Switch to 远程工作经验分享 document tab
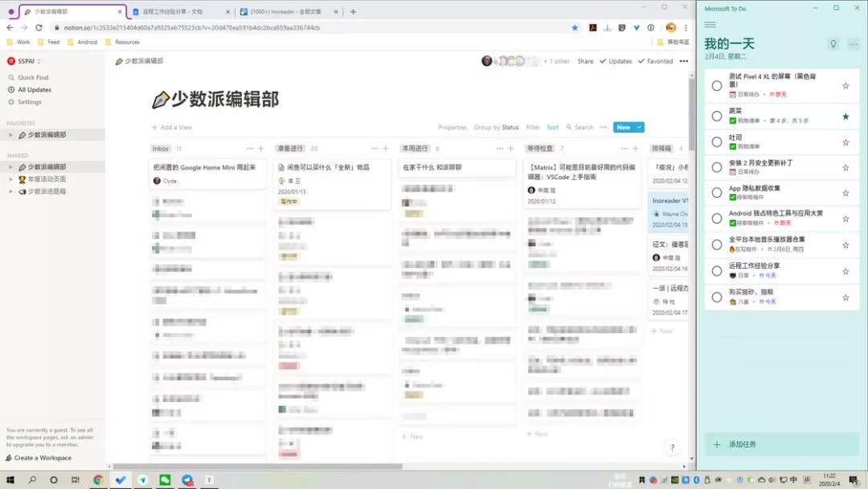The height and width of the screenshot is (489, 868). coord(180,11)
